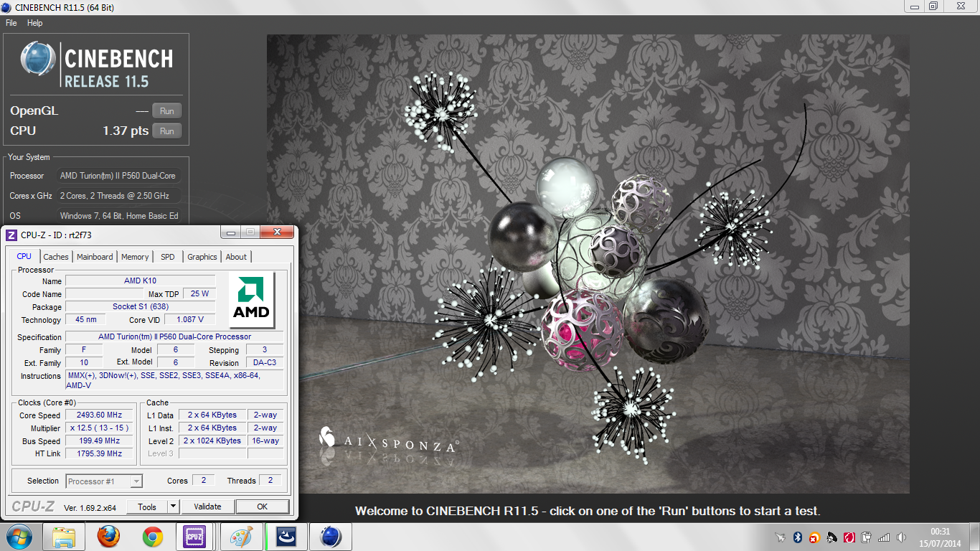Click the black hat tray icon
The height and width of the screenshot is (551, 980).
(831, 537)
